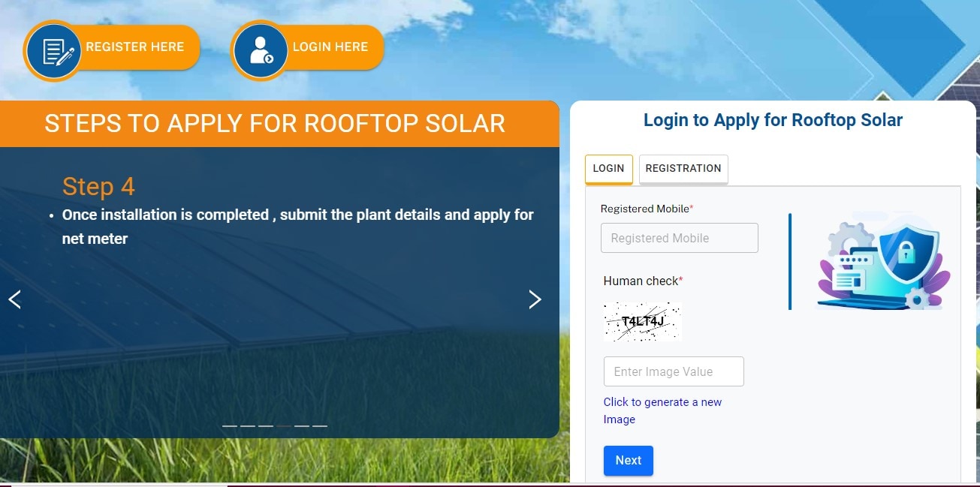The image size is (980, 487).
Task: Jump to first carousel slide indicator
Action: click(230, 426)
